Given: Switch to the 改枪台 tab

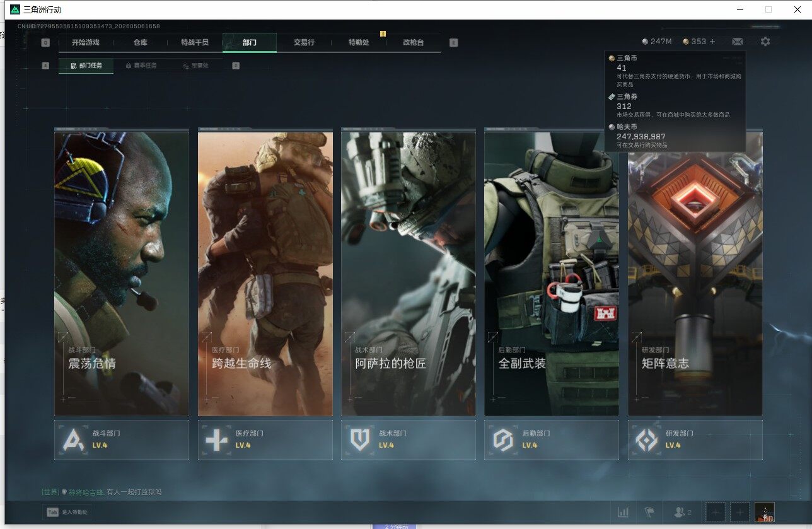Looking at the screenshot, I should [413, 42].
